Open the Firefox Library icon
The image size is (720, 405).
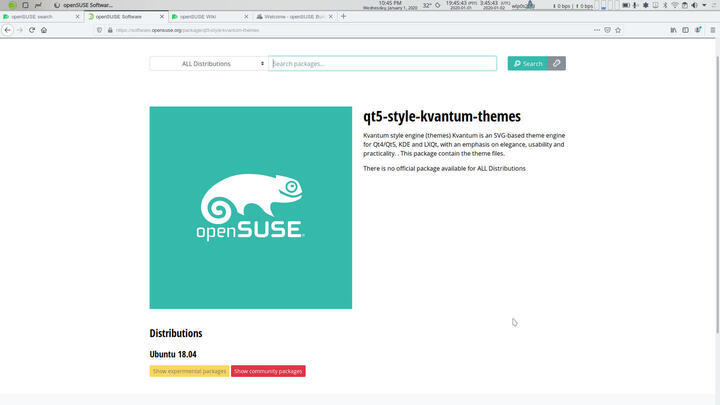(x=673, y=30)
